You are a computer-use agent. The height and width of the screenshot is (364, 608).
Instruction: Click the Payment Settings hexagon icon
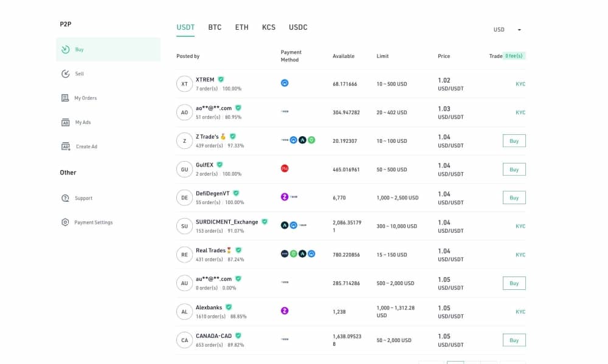[x=65, y=222]
